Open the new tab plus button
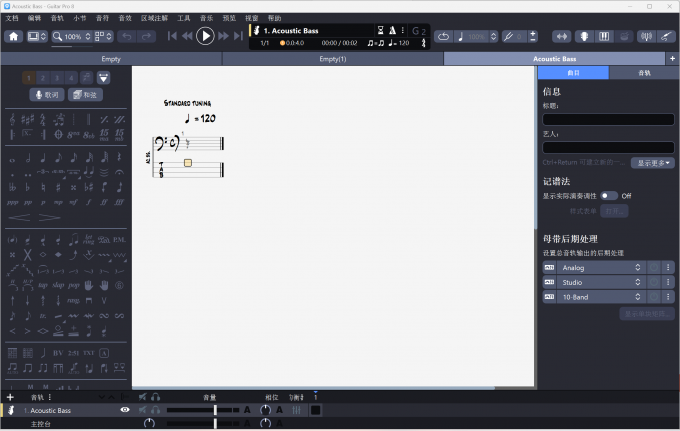 [x=672, y=59]
